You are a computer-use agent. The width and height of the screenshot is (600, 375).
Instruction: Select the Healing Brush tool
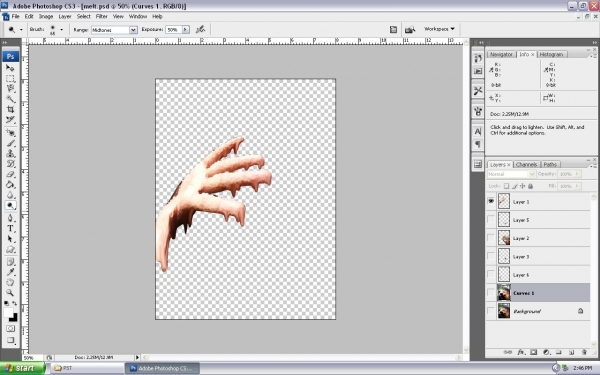pyautogui.click(x=10, y=133)
